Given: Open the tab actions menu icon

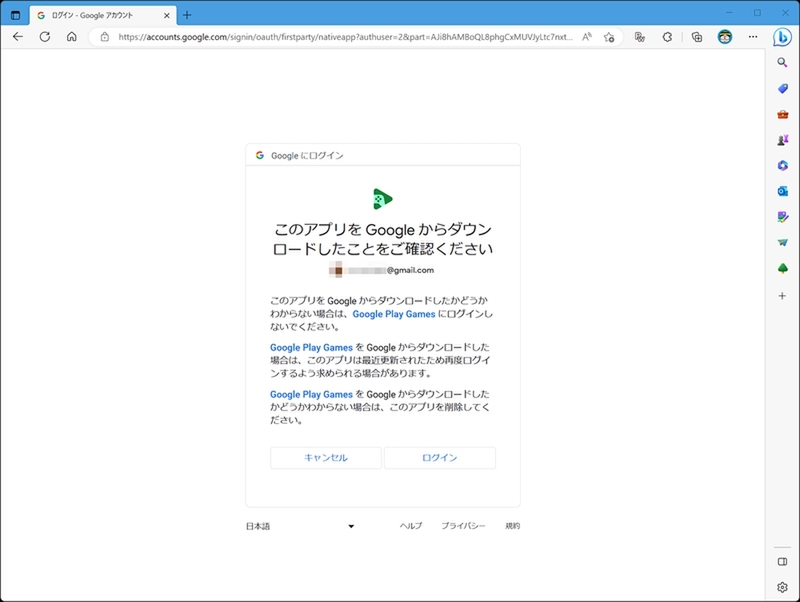Looking at the screenshot, I should tap(15, 15).
